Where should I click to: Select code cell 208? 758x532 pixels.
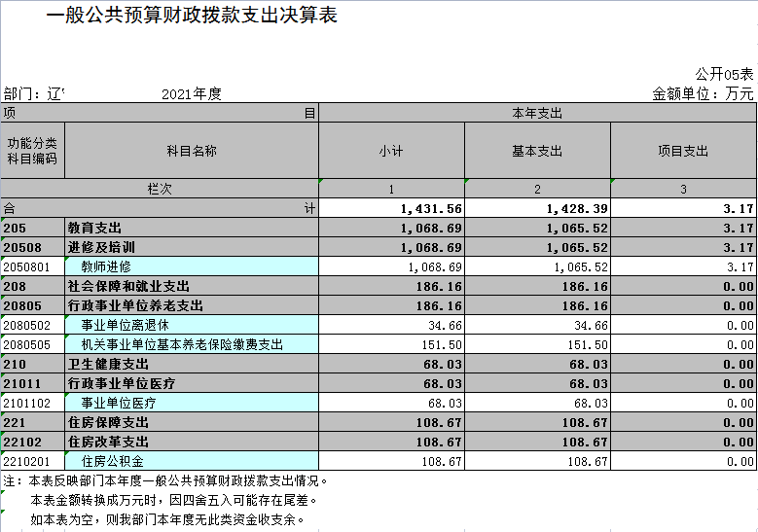pyautogui.click(x=32, y=286)
